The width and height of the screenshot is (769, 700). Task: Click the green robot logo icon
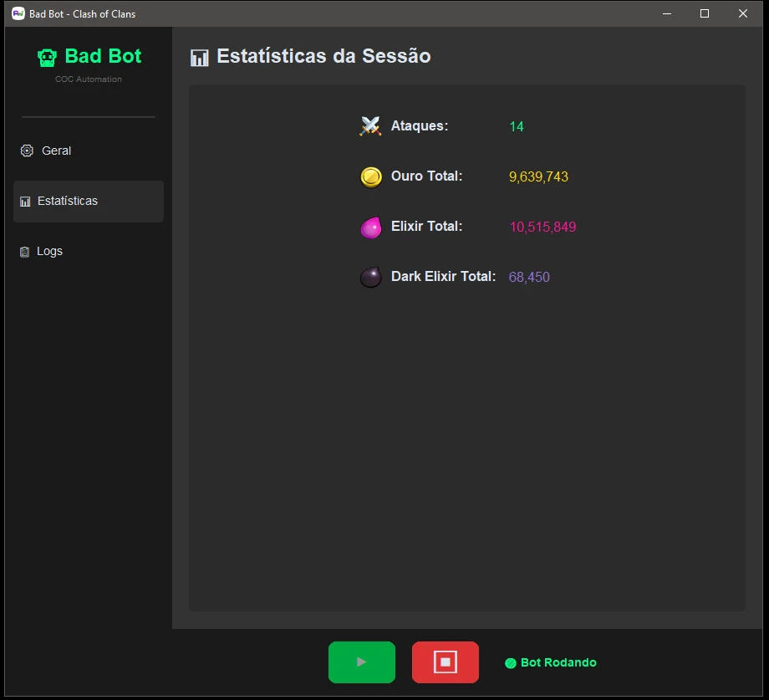pos(48,57)
